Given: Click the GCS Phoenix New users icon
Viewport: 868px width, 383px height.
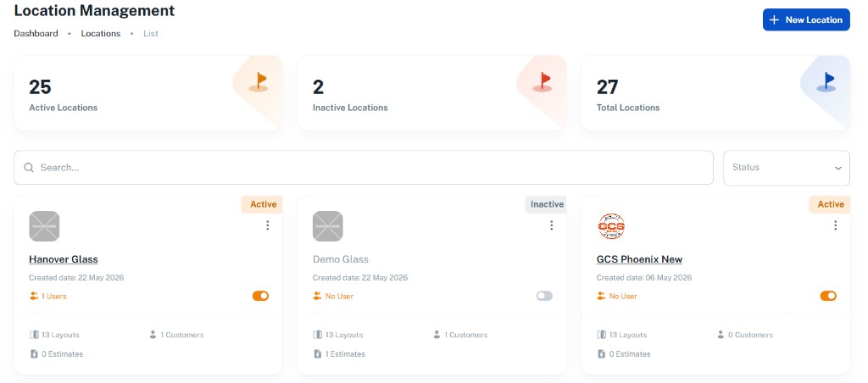Looking at the screenshot, I should pyautogui.click(x=601, y=296).
